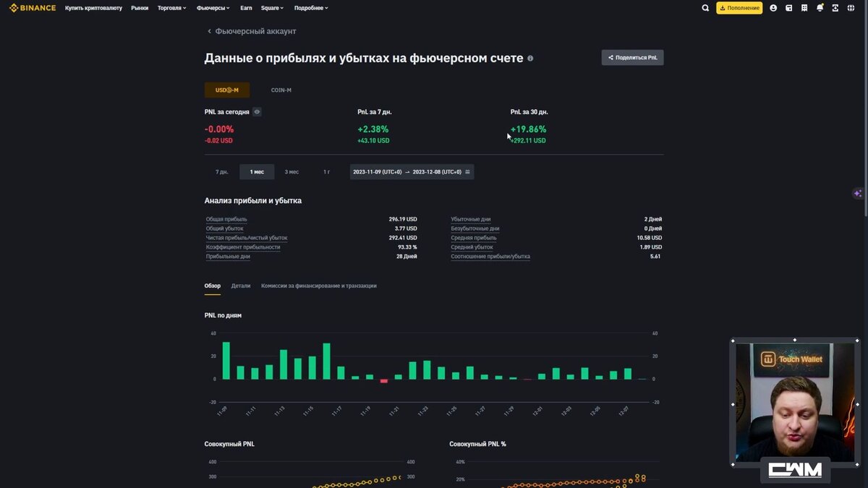868x488 pixels.
Task: Open the language/globe selector icon
Action: pos(851,8)
